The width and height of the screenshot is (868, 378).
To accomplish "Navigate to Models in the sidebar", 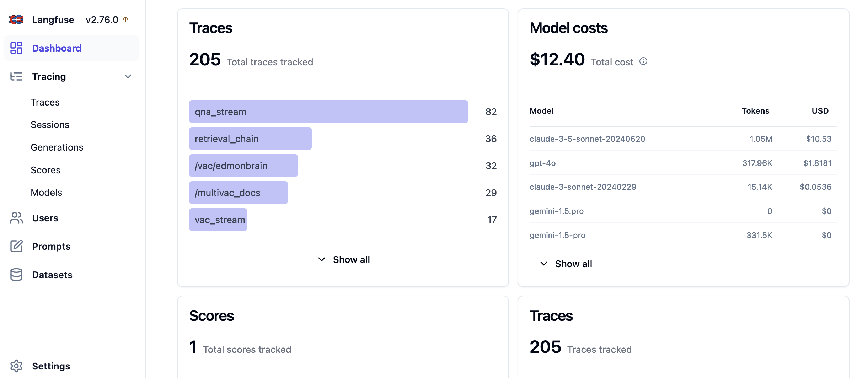I will tap(46, 193).
